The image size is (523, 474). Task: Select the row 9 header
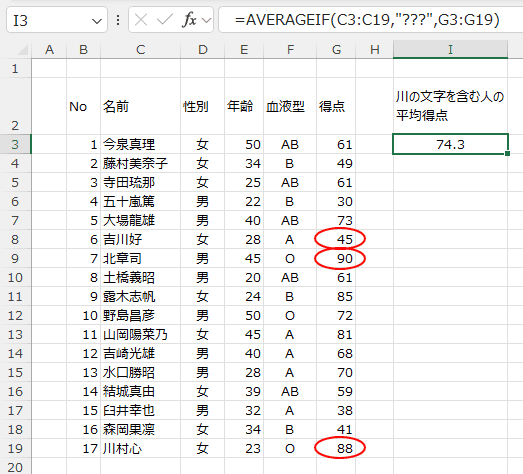pyautogui.click(x=15, y=258)
